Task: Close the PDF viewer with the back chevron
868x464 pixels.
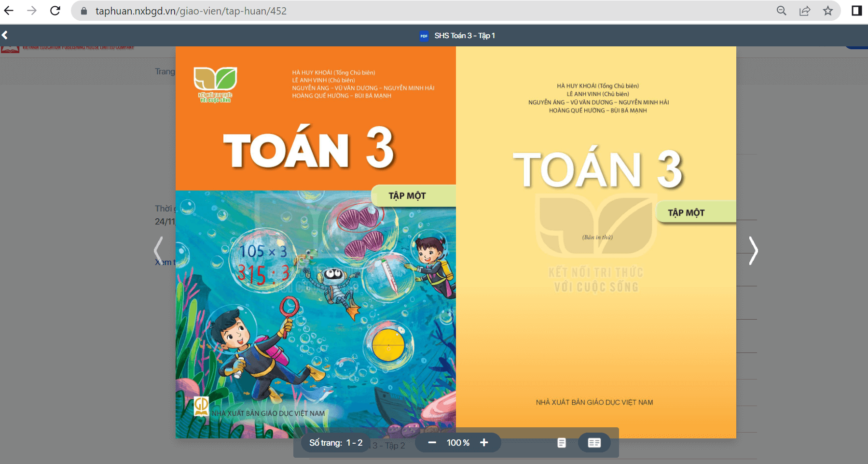Action: 5,35
